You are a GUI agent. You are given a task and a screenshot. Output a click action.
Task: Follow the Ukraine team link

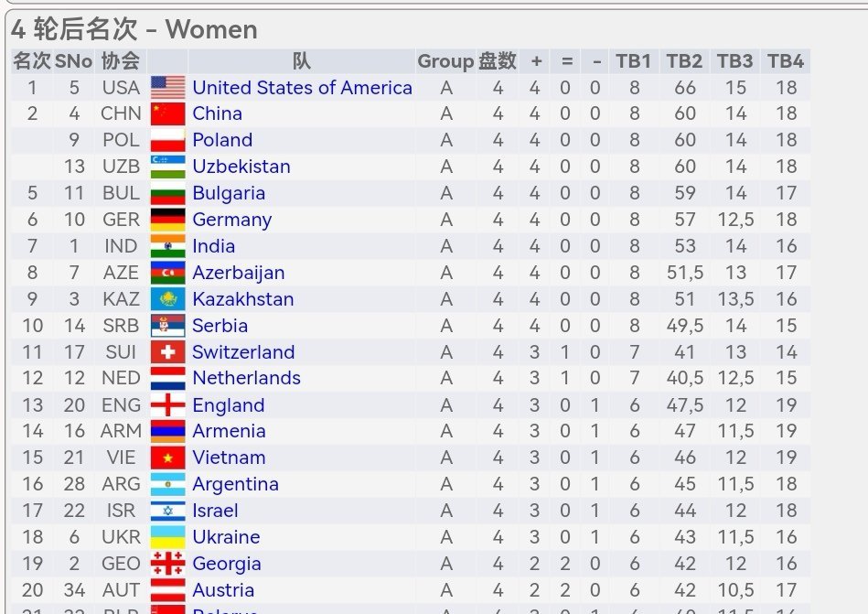(227, 537)
